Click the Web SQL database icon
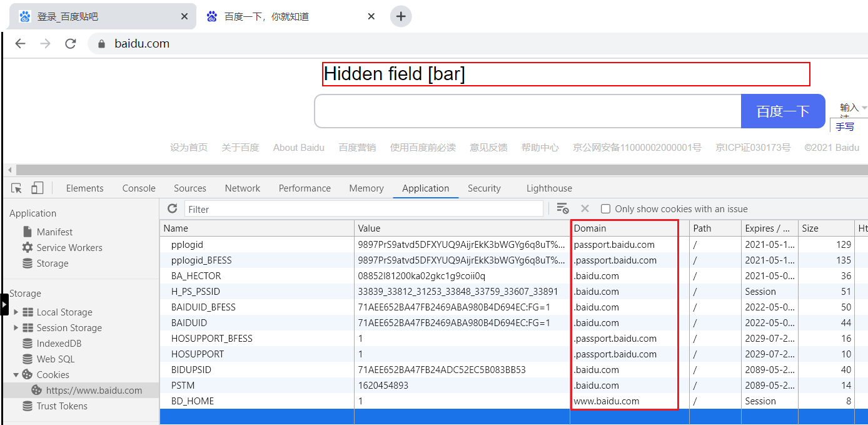868x425 pixels. click(27, 359)
